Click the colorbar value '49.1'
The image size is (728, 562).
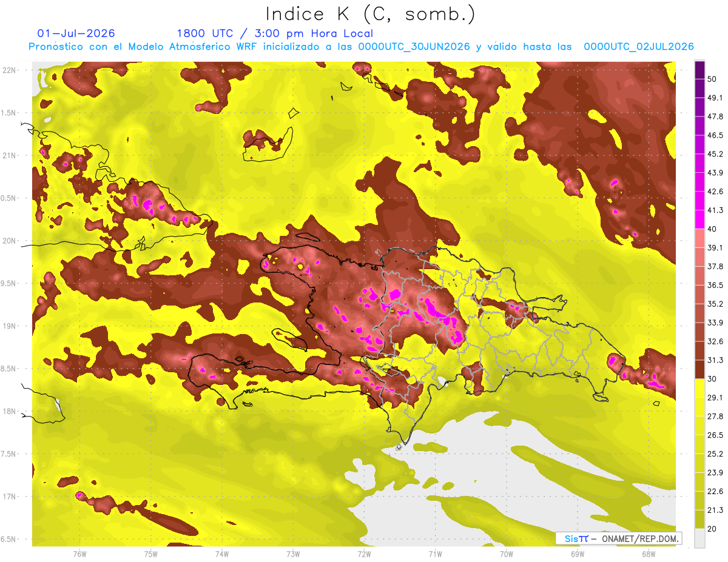[x=715, y=98]
